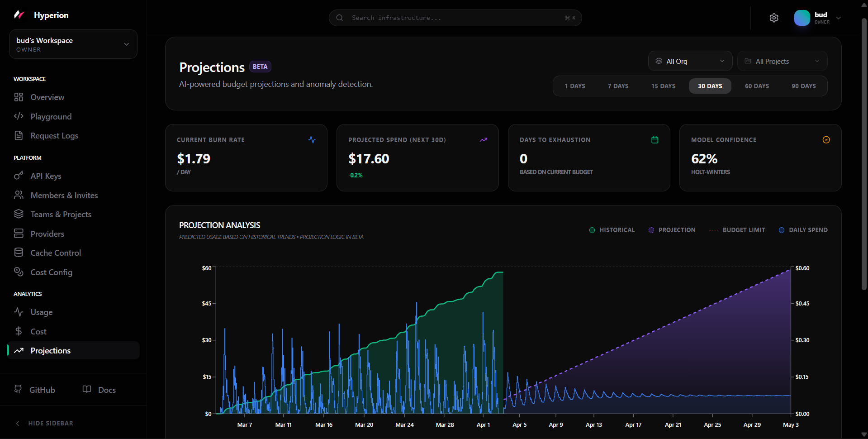Click the GitHub icon in sidebar footer
The width and height of the screenshot is (868, 439).
(x=18, y=390)
